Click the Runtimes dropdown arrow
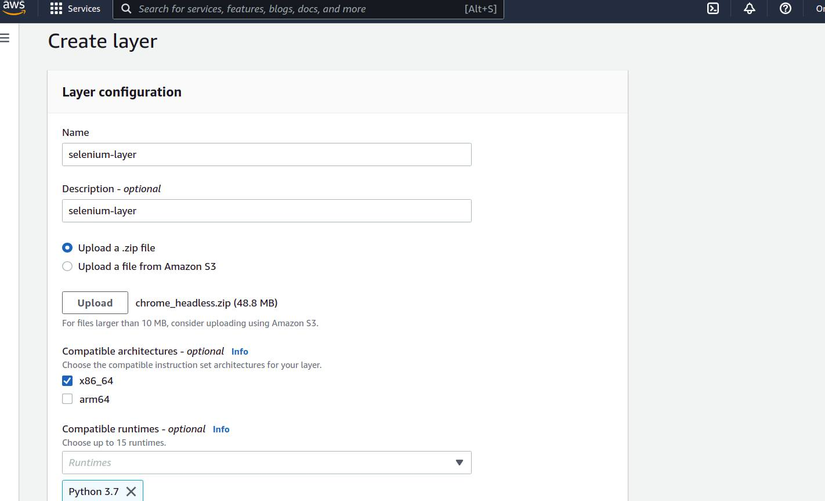The width and height of the screenshot is (825, 501). coord(459,463)
